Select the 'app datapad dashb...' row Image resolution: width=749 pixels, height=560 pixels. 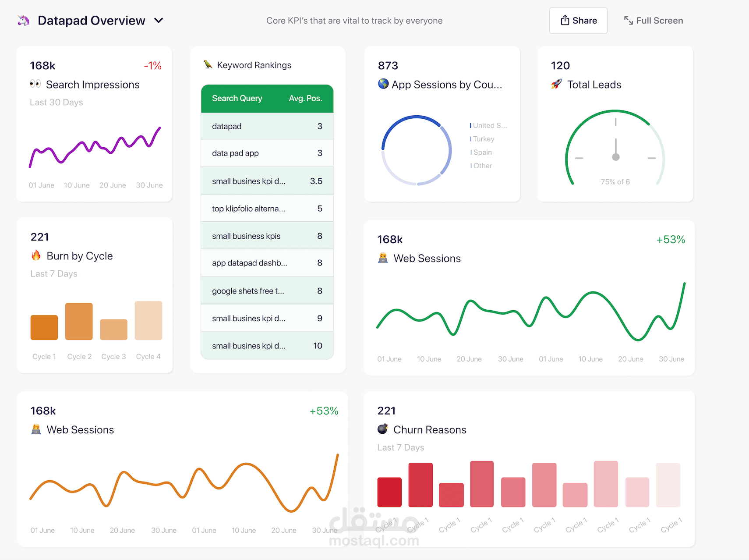(267, 263)
